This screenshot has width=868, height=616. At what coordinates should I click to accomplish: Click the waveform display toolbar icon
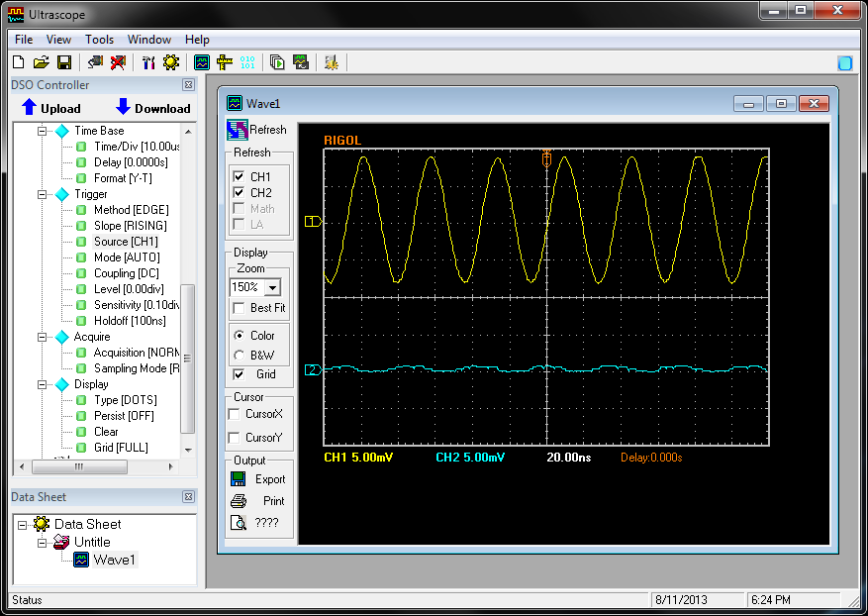pyautogui.click(x=202, y=62)
